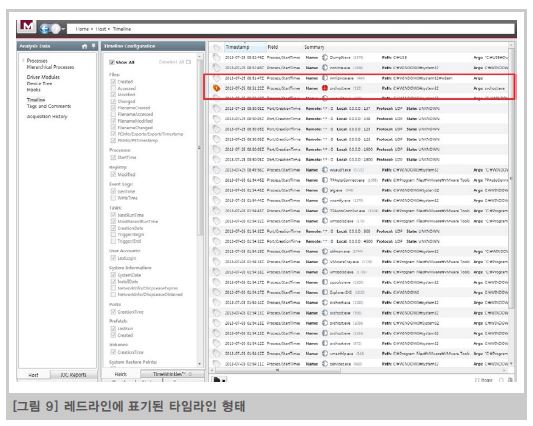533x426 pixels.
Task: Expand the Processes tree node
Action: 23,61
